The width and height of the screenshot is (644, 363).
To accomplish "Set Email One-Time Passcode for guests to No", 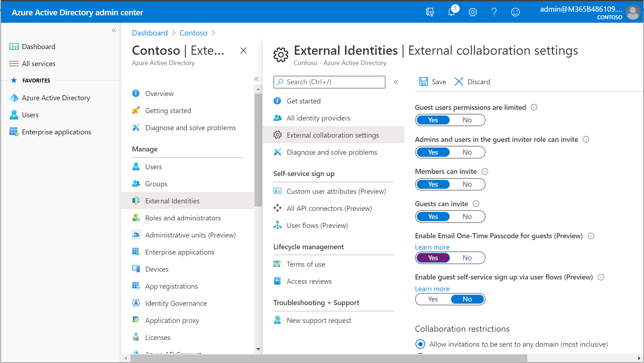I will pyautogui.click(x=467, y=258).
